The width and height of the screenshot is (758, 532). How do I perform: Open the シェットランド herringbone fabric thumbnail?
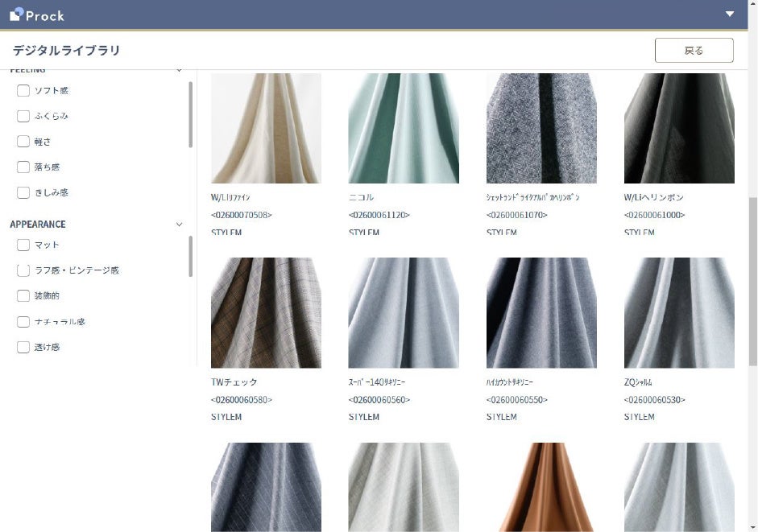tap(541, 128)
